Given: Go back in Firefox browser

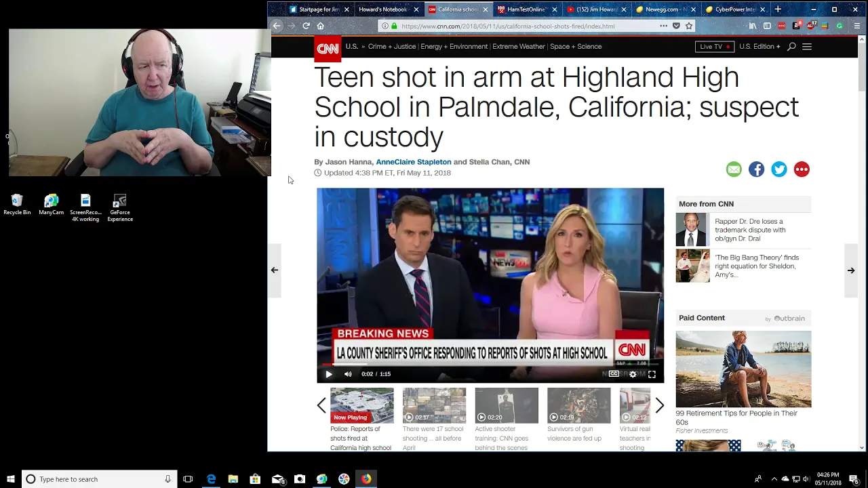Looking at the screenshot, I should tap(277, 26).
